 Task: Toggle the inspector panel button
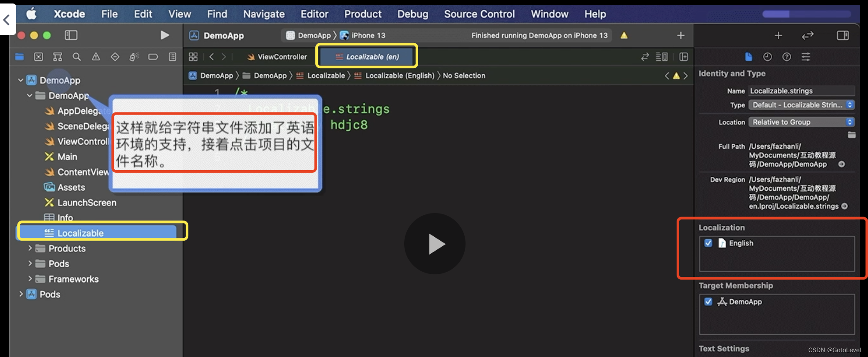point(843,35)
